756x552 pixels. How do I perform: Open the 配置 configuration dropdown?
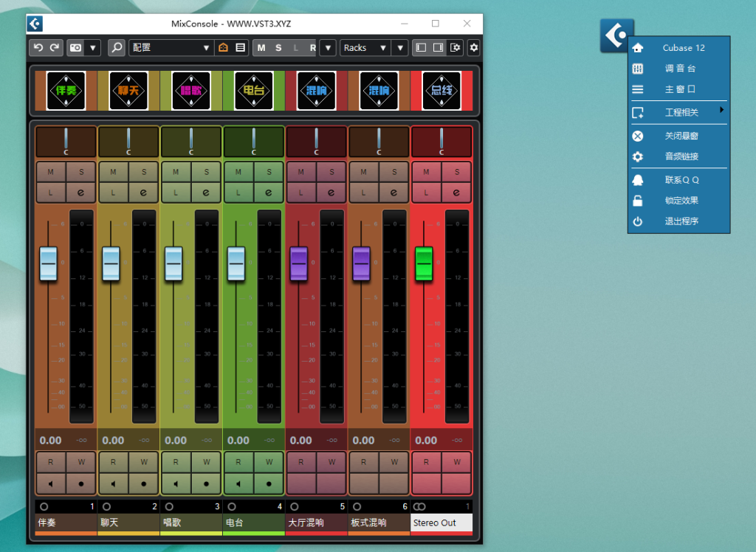tap(171, 48)
